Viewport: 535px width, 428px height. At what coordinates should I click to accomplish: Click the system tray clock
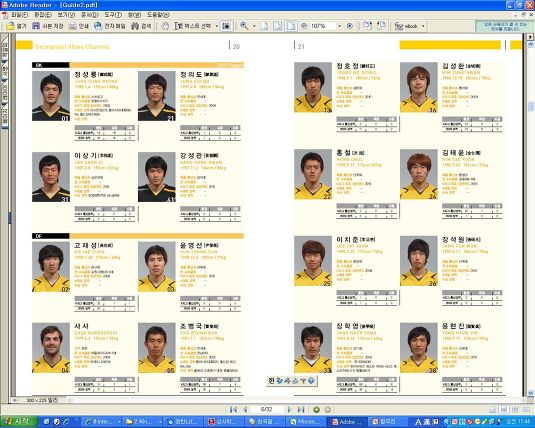click(518, 422)
